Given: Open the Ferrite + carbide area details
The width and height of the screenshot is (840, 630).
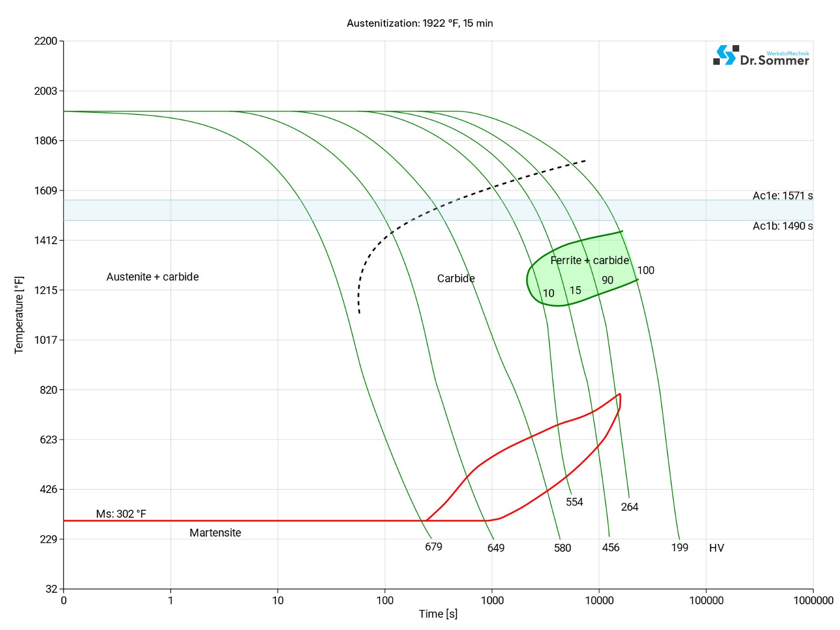Looking at the screenshot, I should [x=589, y=260].
